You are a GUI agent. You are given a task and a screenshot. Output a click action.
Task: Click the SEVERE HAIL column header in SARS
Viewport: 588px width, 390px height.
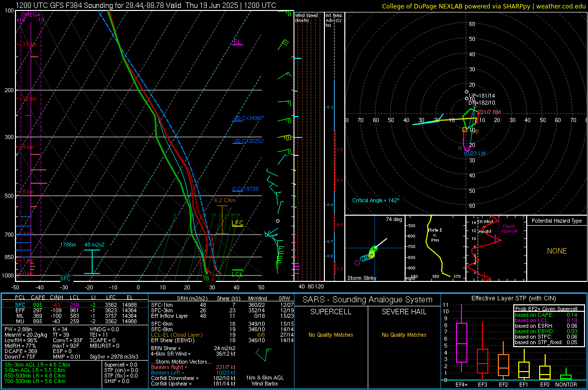click(x=404, y=312)
